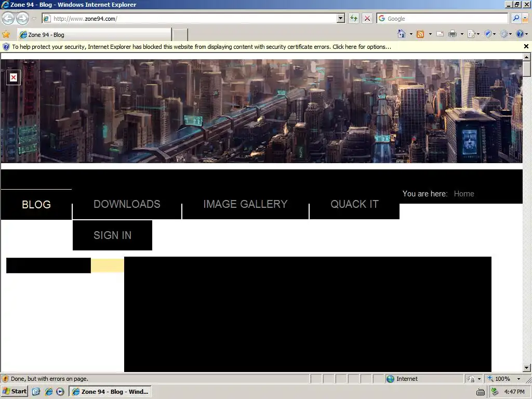Expand the Print dropdown arrow
This screenshot has height=399, width=532.
point(462,34)
